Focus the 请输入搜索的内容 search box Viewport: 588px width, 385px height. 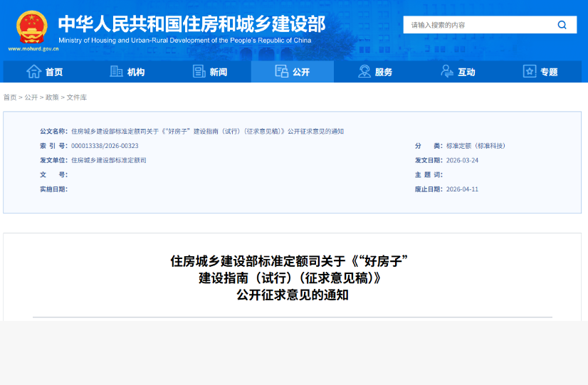(x=477, y=25)
